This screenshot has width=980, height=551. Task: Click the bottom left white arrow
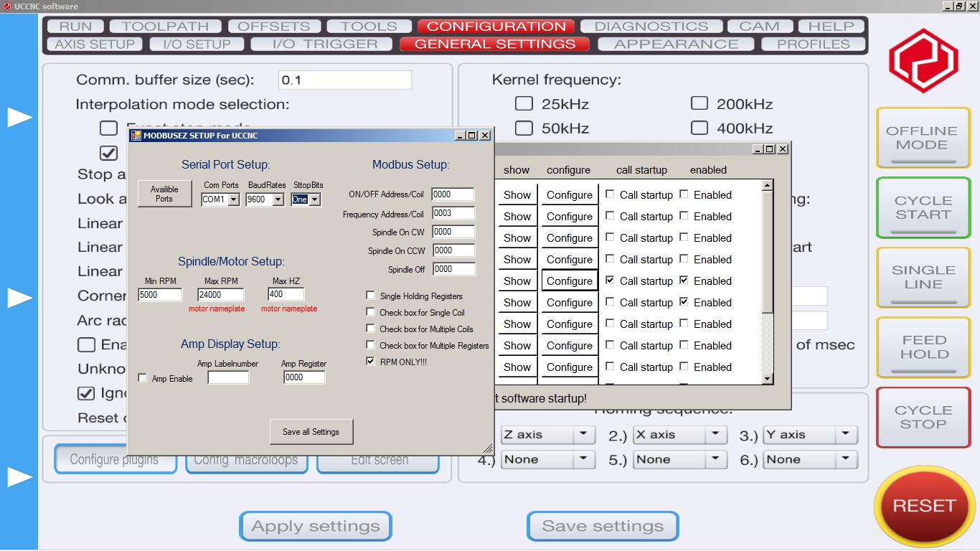click(20, 476)
